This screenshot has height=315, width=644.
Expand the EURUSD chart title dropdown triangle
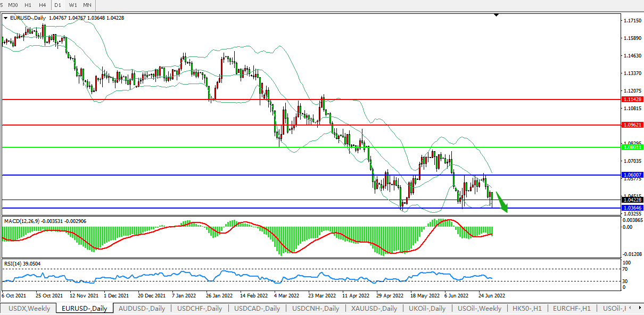5,18
